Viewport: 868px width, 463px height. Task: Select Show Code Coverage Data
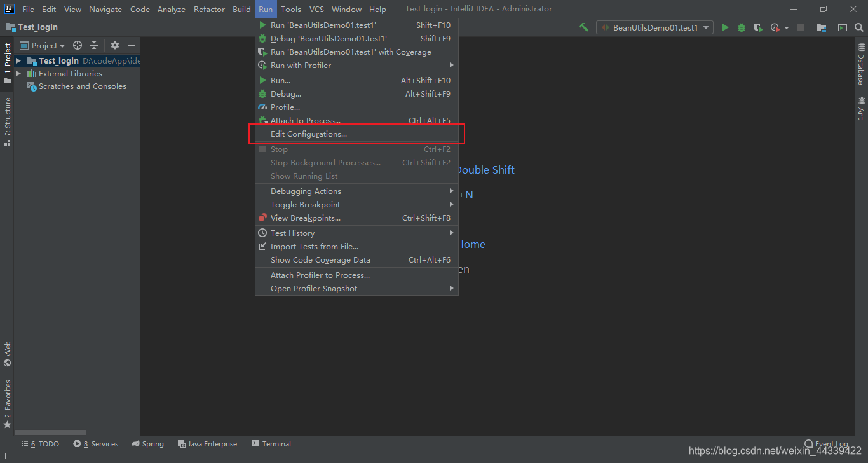(x=356, y=260)
